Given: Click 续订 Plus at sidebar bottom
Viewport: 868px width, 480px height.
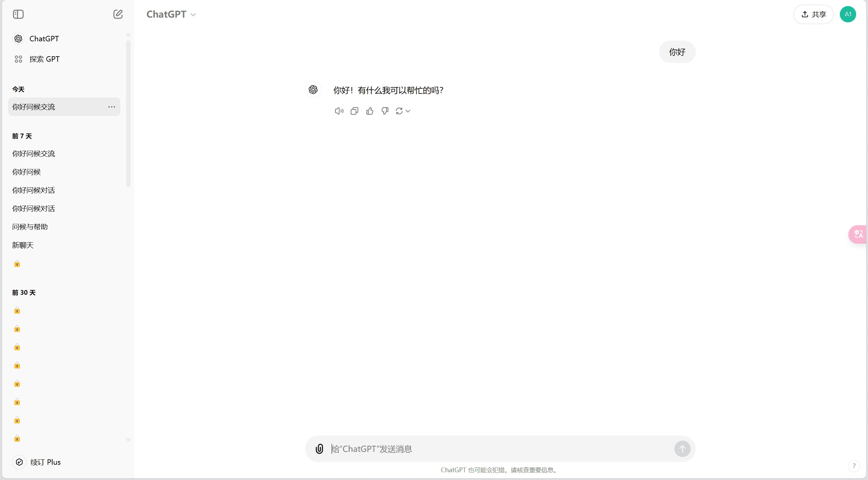Looking at the screenshot, I should [64, 462].
